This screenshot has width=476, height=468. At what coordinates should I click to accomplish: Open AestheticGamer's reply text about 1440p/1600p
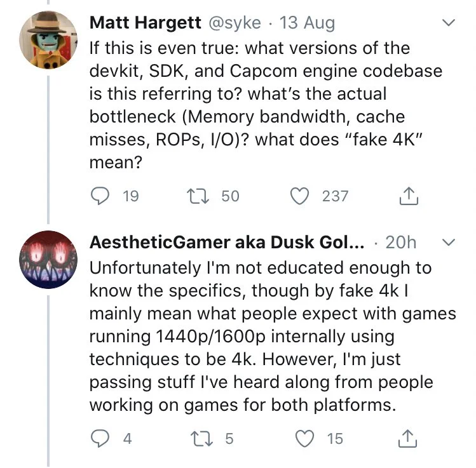[273, 336]
